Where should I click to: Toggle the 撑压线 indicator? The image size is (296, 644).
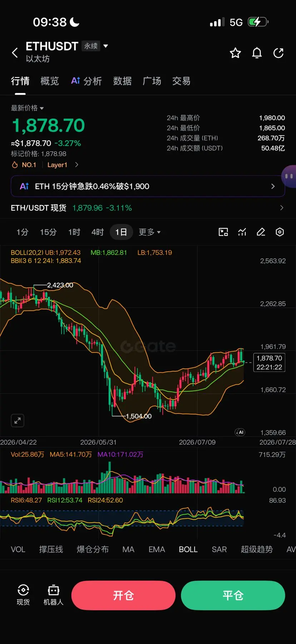point(51,550)
